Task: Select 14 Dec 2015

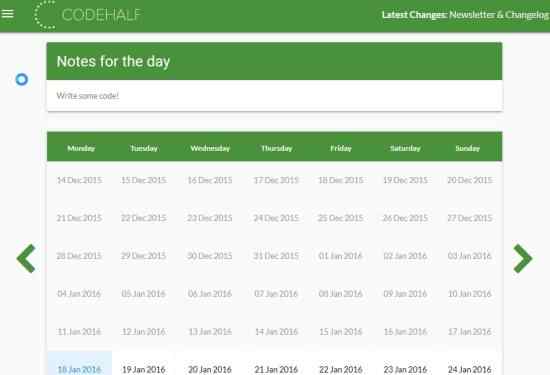Action: [79, 180]
